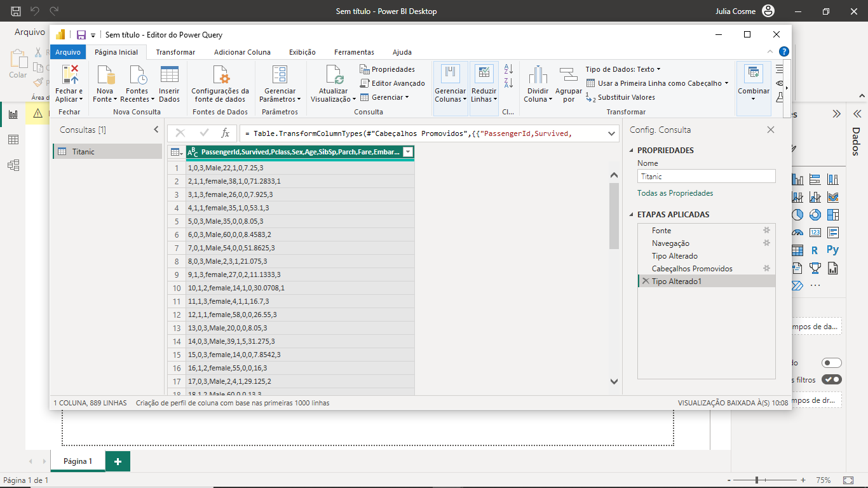Image resolution: width=868 pixels, height=488 pixels.
Task: Add a new page with plus button
Action: (118, 462)
